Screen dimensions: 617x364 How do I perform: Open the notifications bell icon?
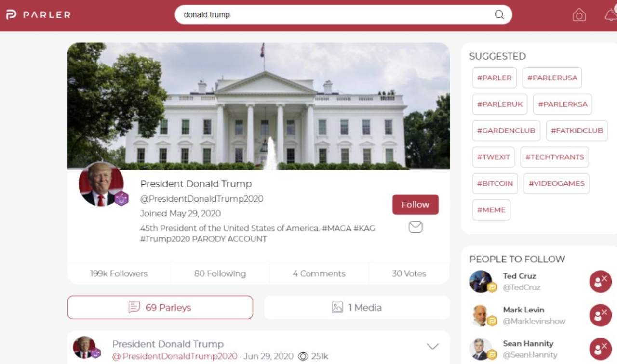[x=611, y=14]
